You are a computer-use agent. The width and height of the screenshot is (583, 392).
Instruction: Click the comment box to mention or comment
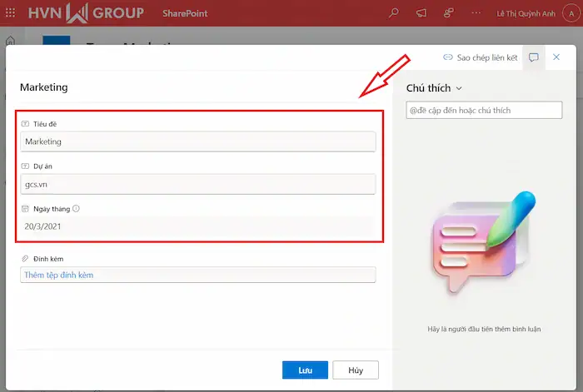(484, 110)
